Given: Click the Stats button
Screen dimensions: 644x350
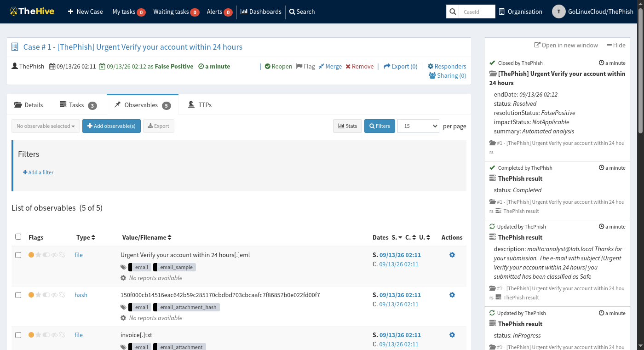Looking at the screenshot, I should pyautogui.click(x=347, y=126).
